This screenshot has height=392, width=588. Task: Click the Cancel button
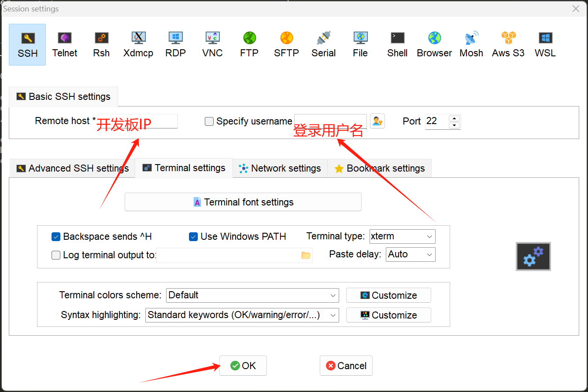click(x=346, y=366)
